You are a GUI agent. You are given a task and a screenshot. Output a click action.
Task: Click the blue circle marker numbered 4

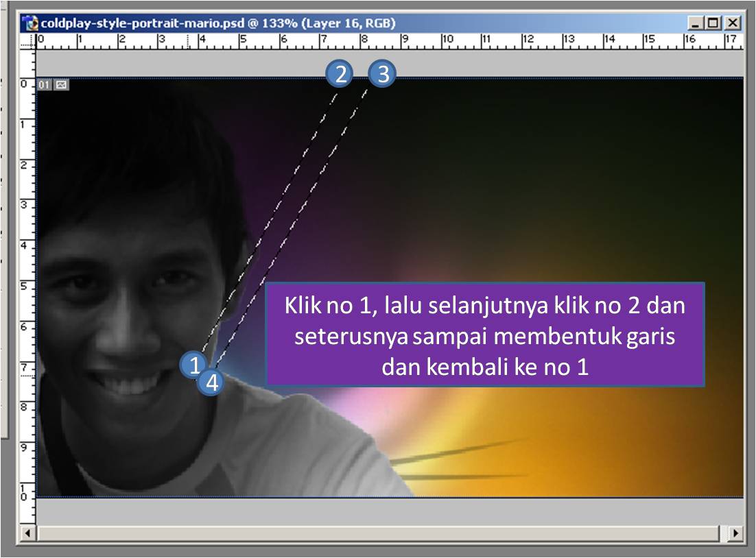click(x=212, y=383)
